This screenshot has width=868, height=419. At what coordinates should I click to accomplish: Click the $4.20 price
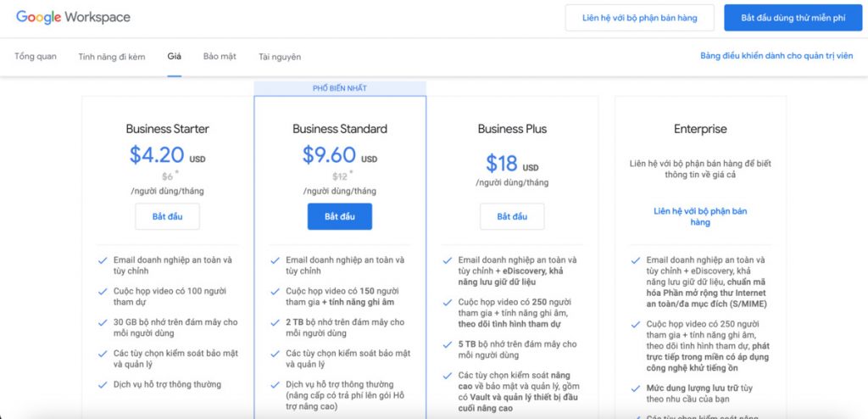coord(157,154)
